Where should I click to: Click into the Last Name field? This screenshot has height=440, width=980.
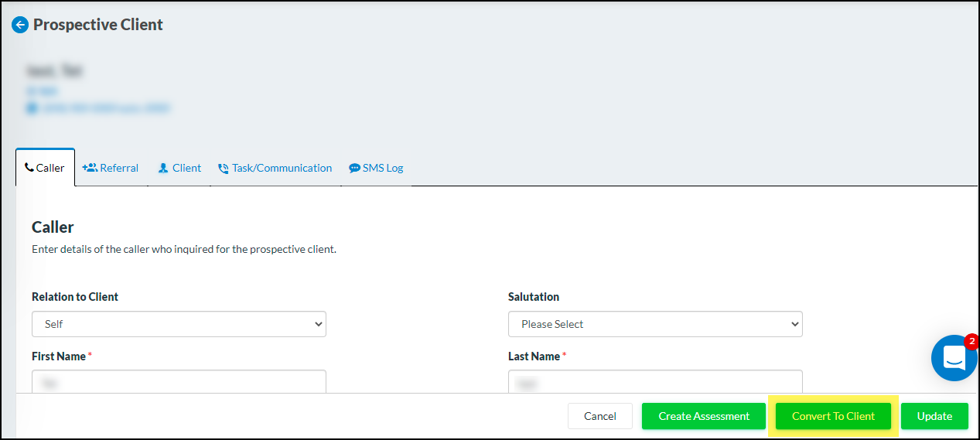coord(655,382)
